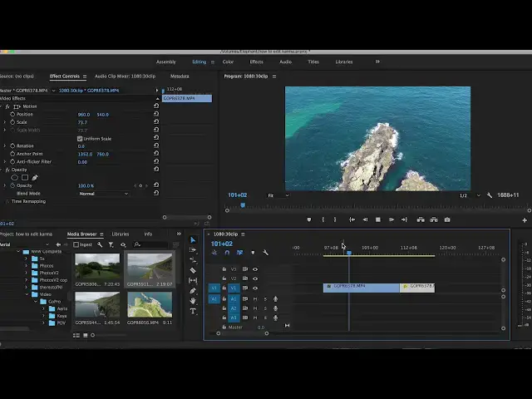Screen dimensions: 532x399
Task: Toggle V2 track output eye icon
Action: (255, 278)
